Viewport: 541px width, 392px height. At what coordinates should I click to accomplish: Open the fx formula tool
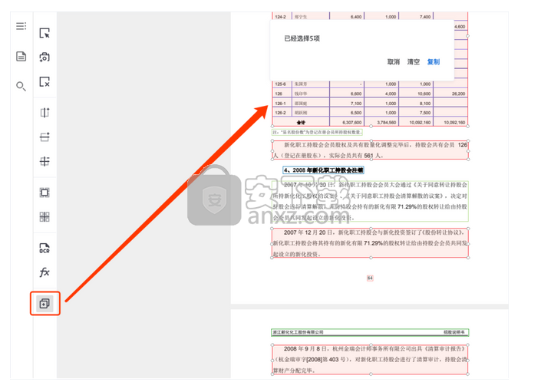pyautogui.click(x=45, y=272)
